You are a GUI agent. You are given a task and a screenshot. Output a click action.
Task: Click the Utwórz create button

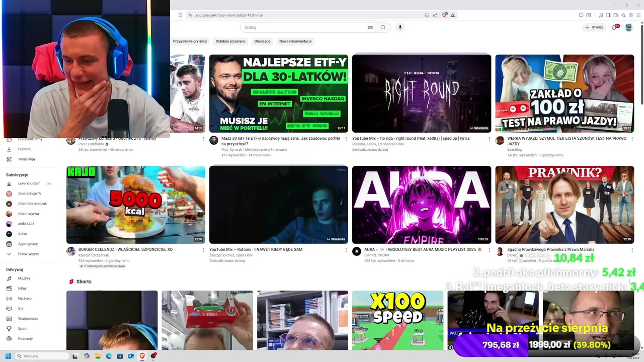(x=594, y=27)
